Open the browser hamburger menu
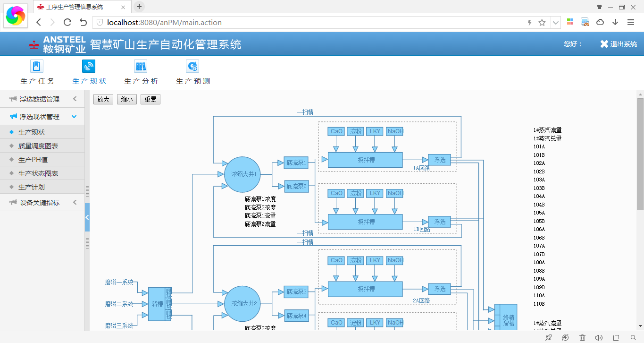The width and height of the screenshot is (644, 343). point(631,22)
